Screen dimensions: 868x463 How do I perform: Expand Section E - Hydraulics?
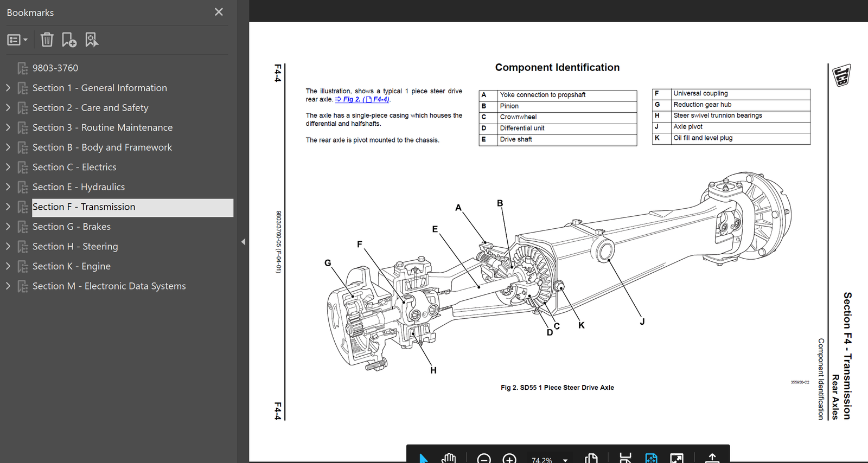8,187
